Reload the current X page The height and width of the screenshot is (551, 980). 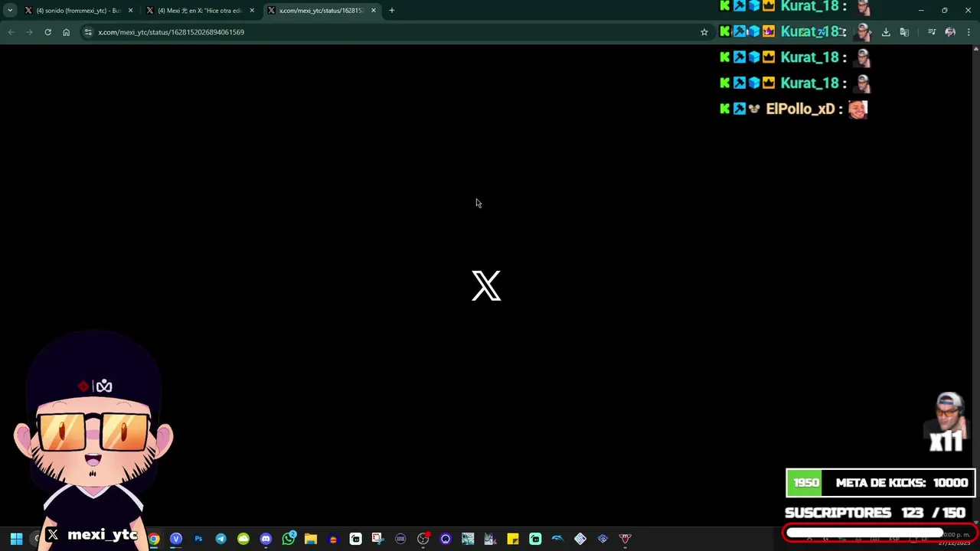click(x=47, y=32)
